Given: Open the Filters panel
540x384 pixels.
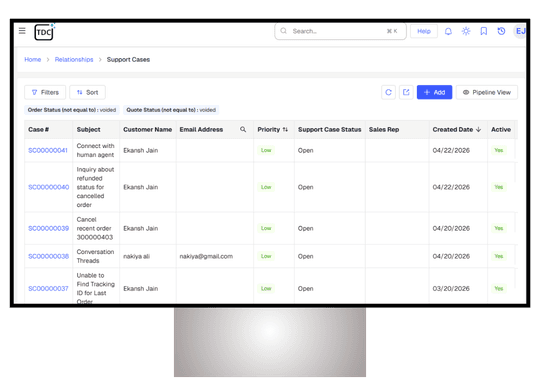Looking at the screenshot, I should pos(45,92).
